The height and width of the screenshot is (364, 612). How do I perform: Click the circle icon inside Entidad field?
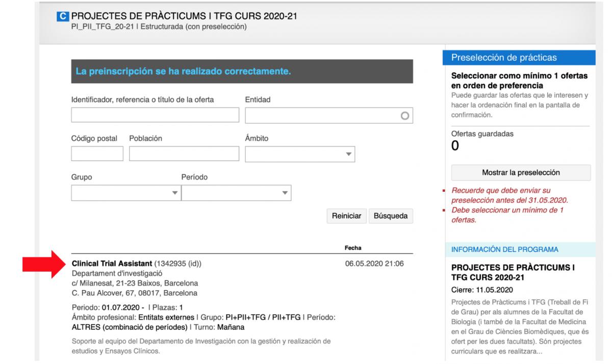[405, 116]
